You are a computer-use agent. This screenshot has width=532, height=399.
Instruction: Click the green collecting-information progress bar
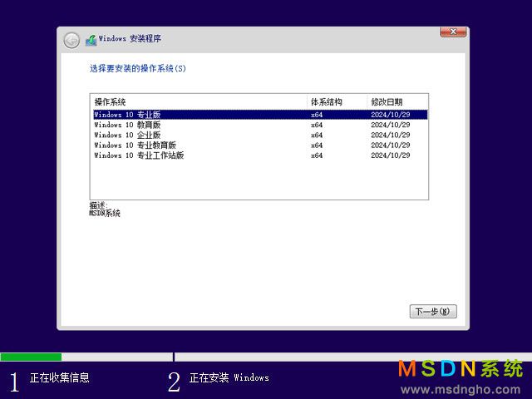[31, 357]
